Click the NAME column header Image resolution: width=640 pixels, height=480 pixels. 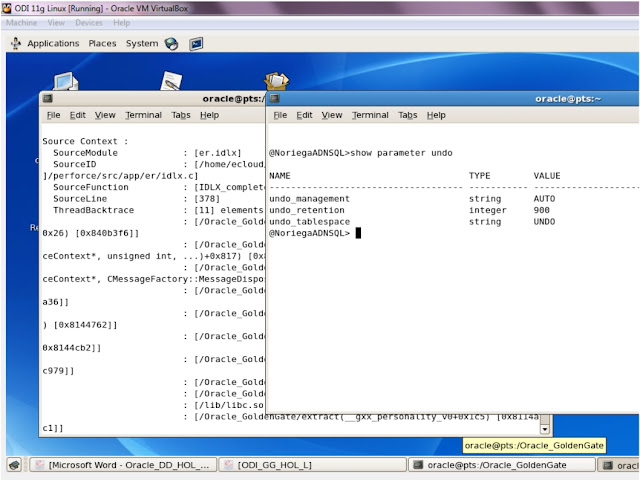point(280,176)
